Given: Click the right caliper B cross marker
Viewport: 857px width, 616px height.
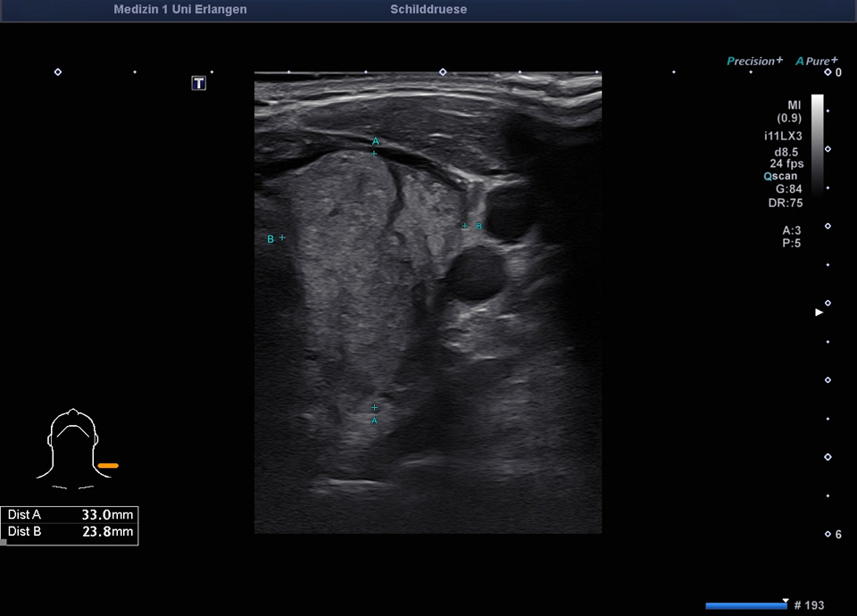Looking at the screenshot, I should pos(464,226).
